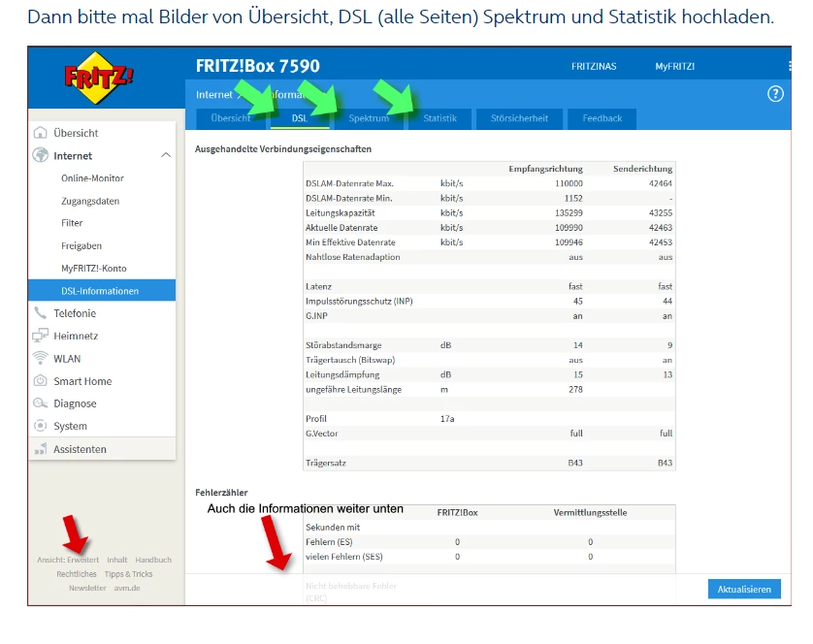Image resolution: width=813 pixels, height=644 pixels.
Task: Click the Impulsstörungsschutz (INP) row label
Action: pos(359,302)
